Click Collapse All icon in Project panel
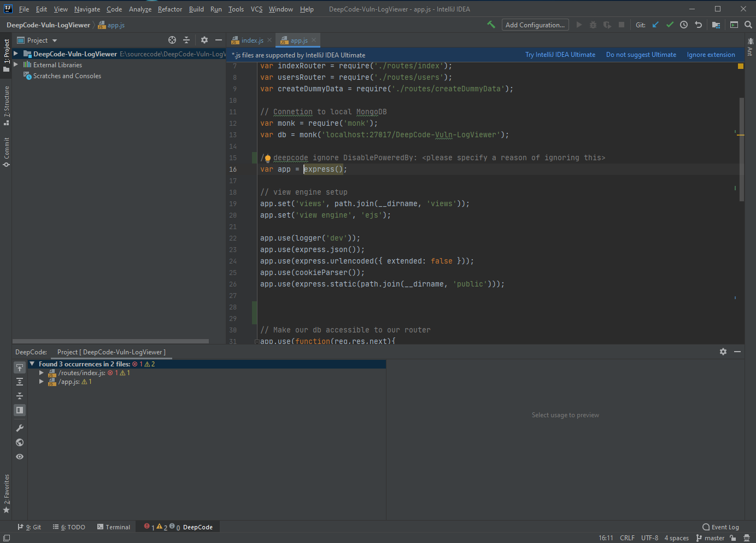The height and width of the screenshot is (543, 756). 186,40
